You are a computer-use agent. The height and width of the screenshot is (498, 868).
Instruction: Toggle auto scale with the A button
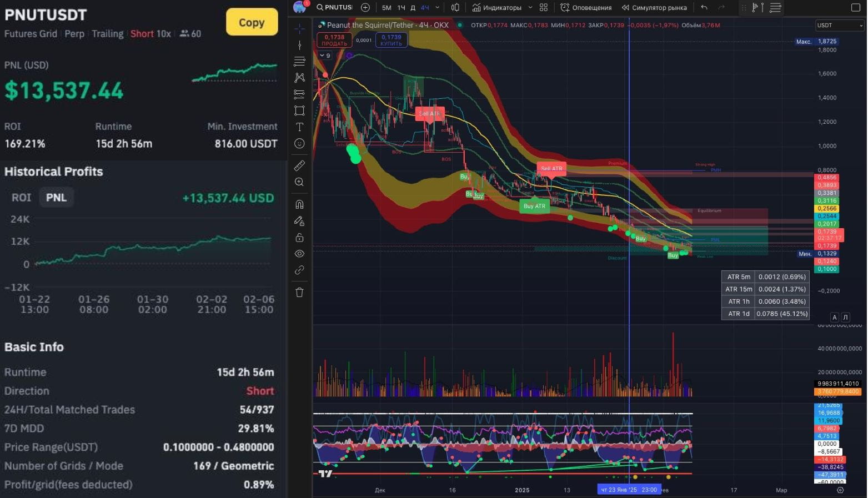tap(834, 317)
